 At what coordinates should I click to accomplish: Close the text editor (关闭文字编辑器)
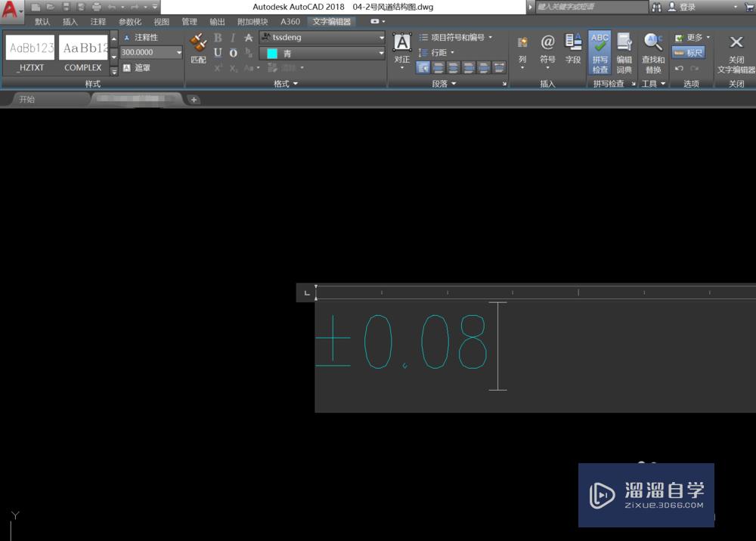point(736,51)
